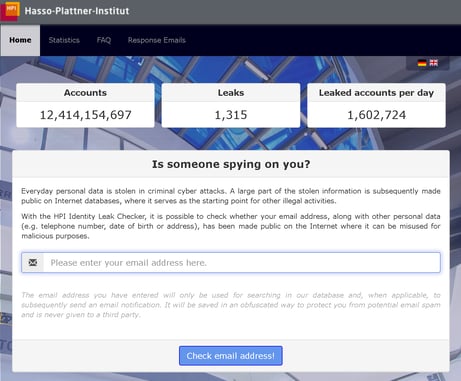Select the value 1,602,724
Image resolution: width=461 pixels, height=381 pixels.
(376, 115)
